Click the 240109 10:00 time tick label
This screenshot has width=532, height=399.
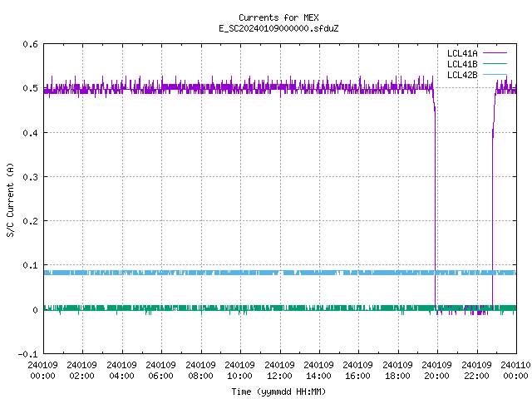click(239, 371)
